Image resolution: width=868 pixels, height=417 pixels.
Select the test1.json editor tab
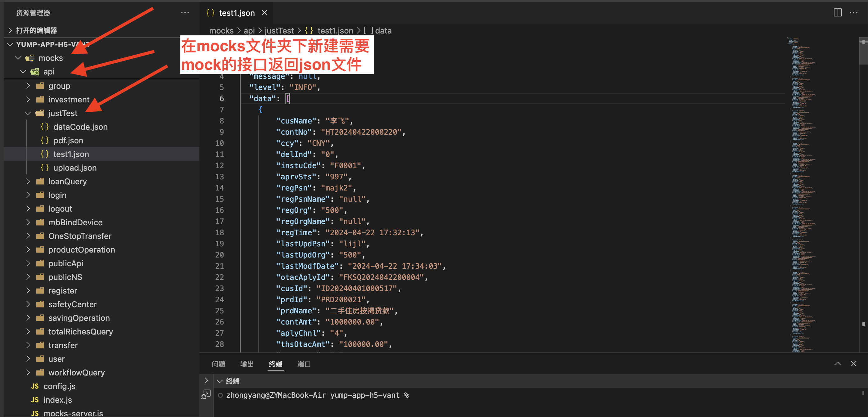coord(237,13)
